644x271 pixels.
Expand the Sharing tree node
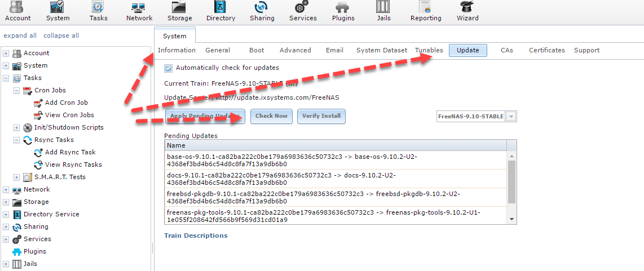pyautogui.click(x=6, y=226)
